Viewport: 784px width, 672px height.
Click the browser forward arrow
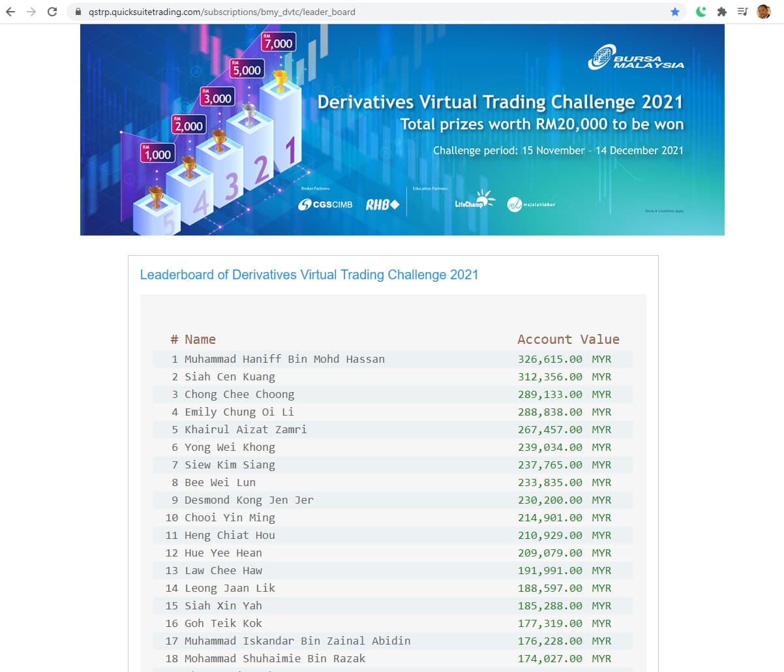(x=31, y=12)
